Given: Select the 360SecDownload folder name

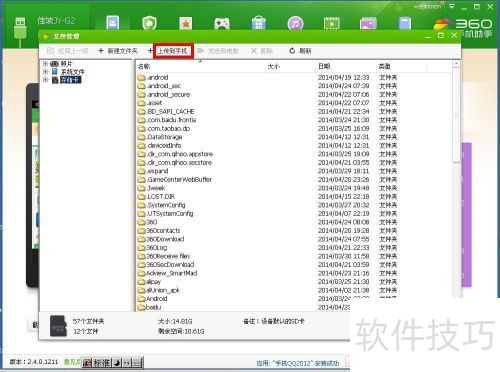Looking at the screenshot, I should pyautogui.click(x=170, y=265).
